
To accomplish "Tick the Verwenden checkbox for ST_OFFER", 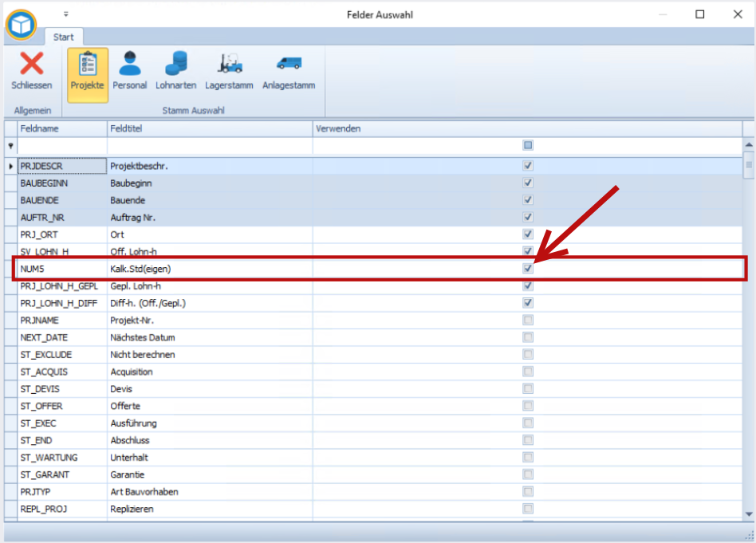I will (x=527, y=406).
